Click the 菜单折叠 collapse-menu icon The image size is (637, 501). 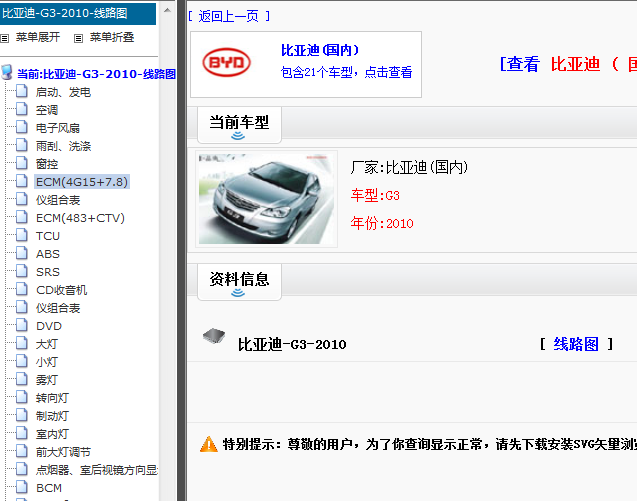[78, 39]
